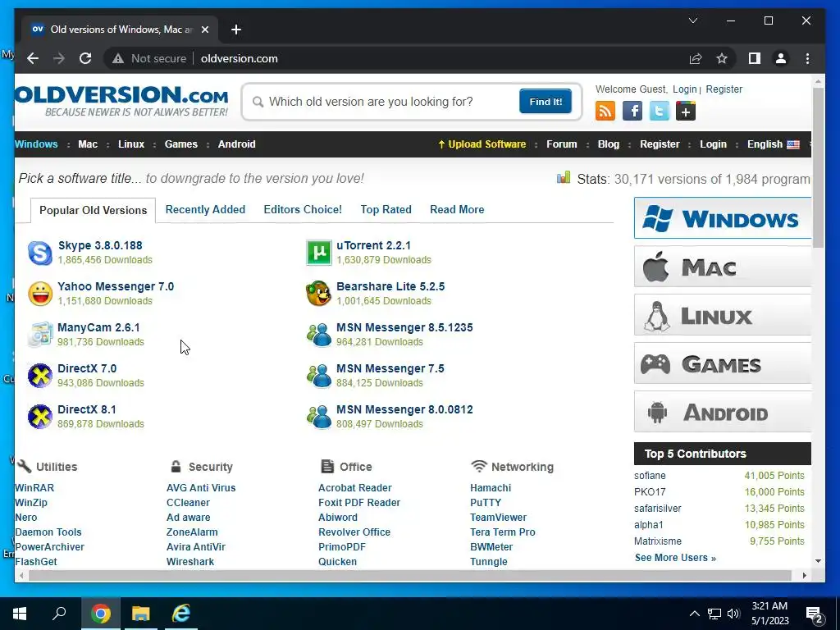Open the Blog link
Image resolution: width=840 pixels, height=630 pixels.
[x=609, y=144]
